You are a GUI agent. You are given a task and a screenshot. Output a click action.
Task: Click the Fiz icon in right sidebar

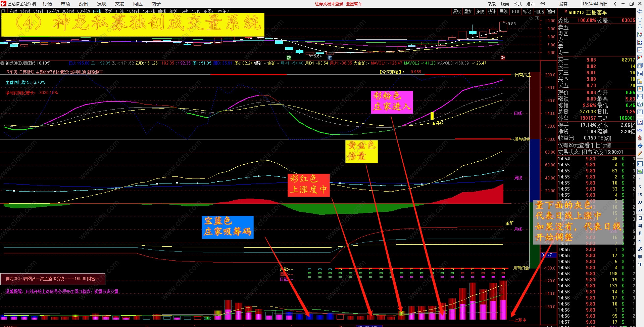640,97
